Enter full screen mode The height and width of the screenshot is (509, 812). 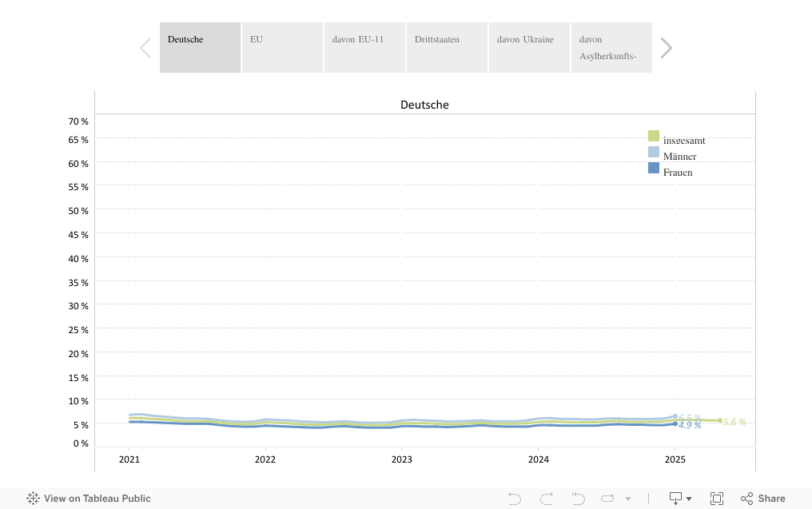tap(717, 499)
